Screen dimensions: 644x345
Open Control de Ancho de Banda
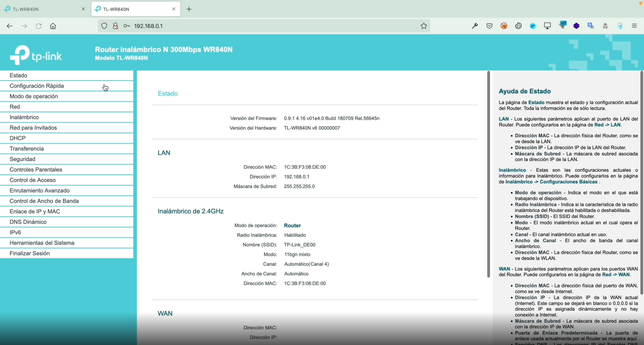(x=67, y=201)
